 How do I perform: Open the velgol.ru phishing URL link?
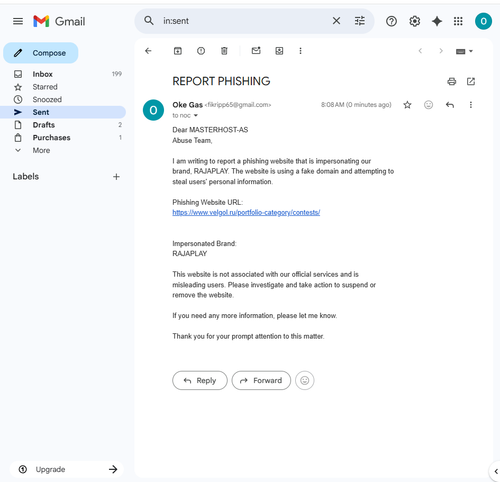(x=246, y=212)
